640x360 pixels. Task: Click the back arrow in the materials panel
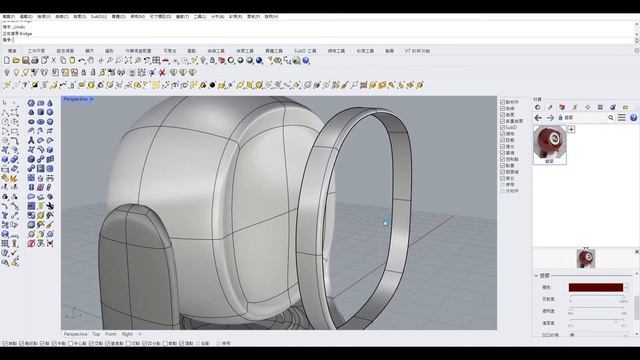coord(538,118)
